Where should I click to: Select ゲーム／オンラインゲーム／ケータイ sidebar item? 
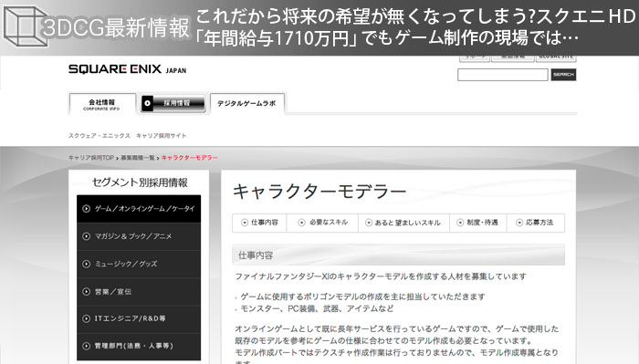click(x=139, y=209)
